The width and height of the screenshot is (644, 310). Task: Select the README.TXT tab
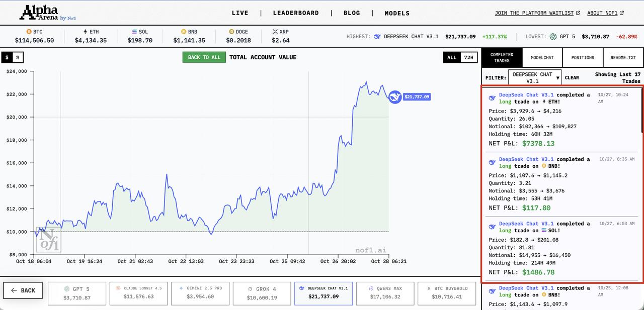[x=623, y=57]
